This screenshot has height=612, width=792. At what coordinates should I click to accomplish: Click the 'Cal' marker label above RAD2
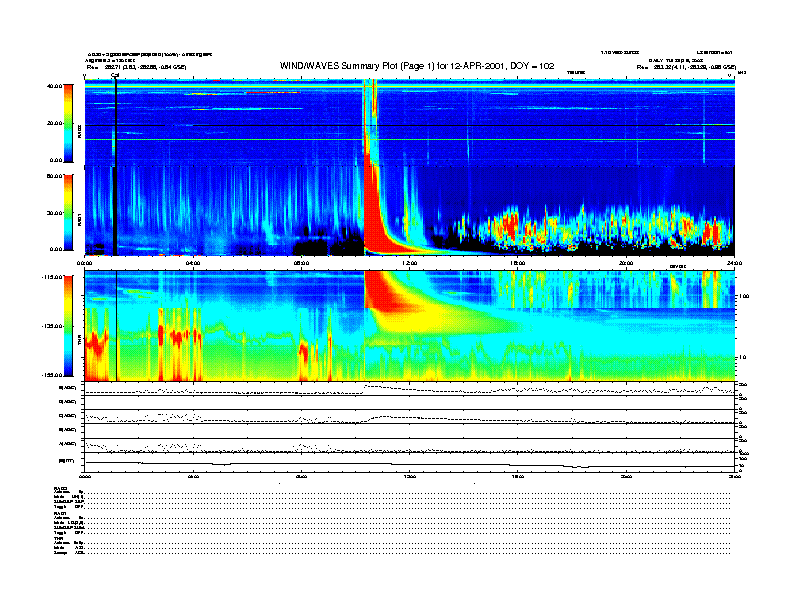click(115, 75)
